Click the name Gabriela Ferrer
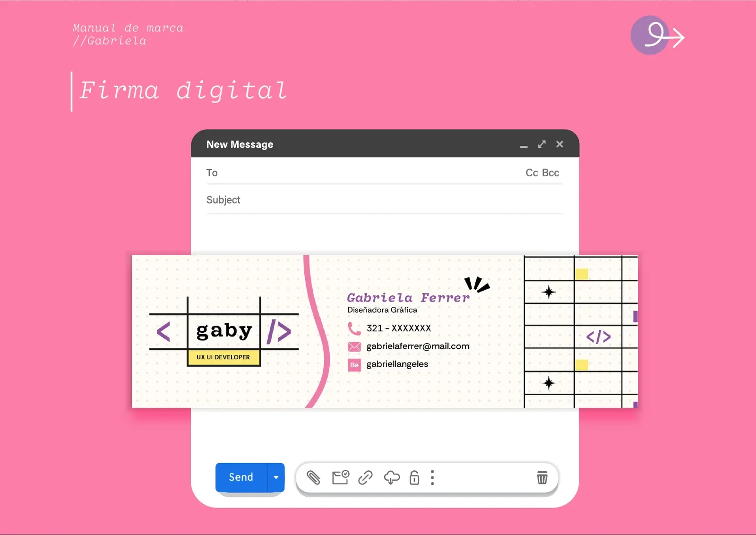This screenshot has width=756, height=535. [x=408, y=298]
